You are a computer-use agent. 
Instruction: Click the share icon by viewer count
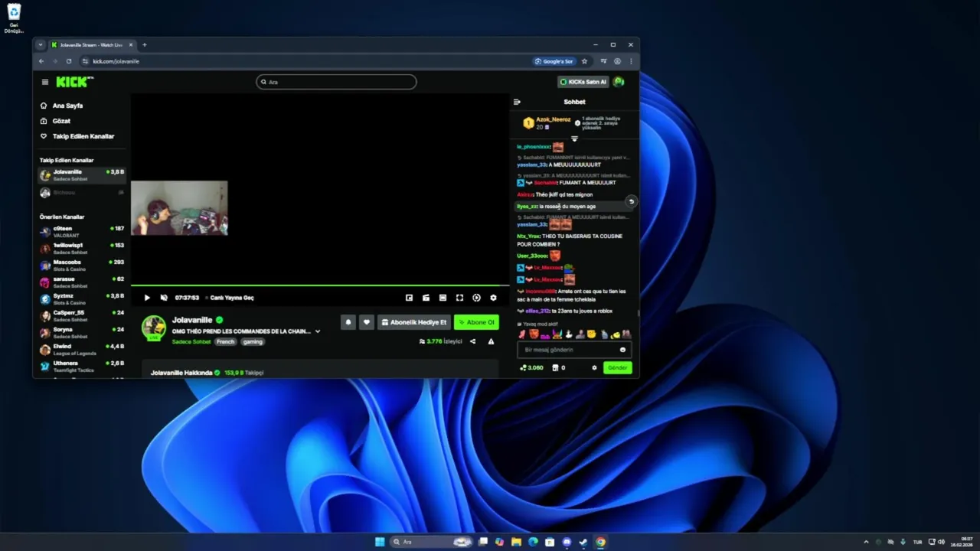click(x=472, y=341)
